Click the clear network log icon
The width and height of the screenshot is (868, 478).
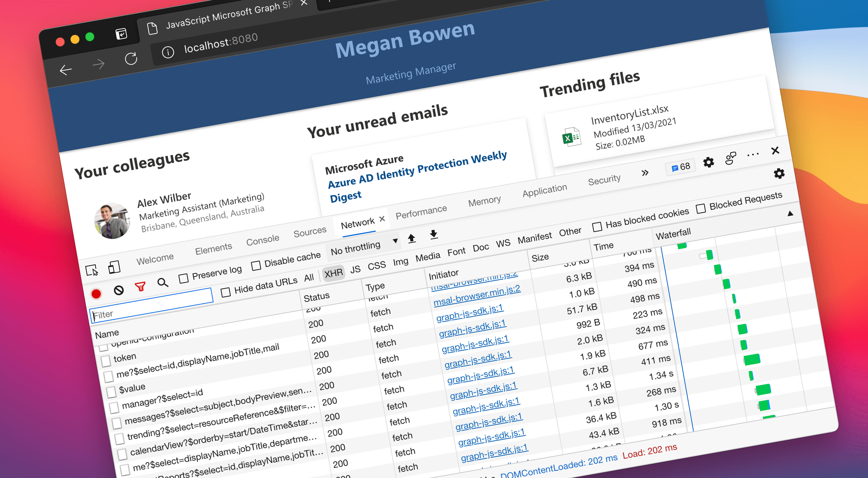click(x=119, y=290)
